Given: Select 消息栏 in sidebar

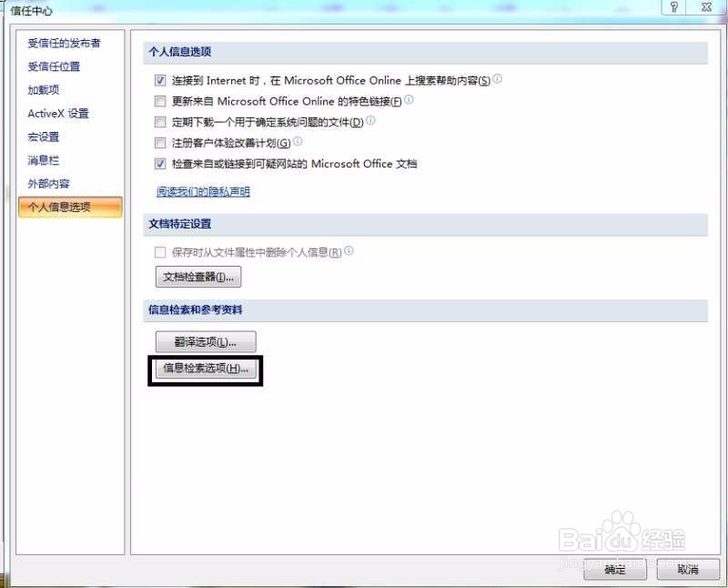Looking at the screenshot, I should coord(44,160).
